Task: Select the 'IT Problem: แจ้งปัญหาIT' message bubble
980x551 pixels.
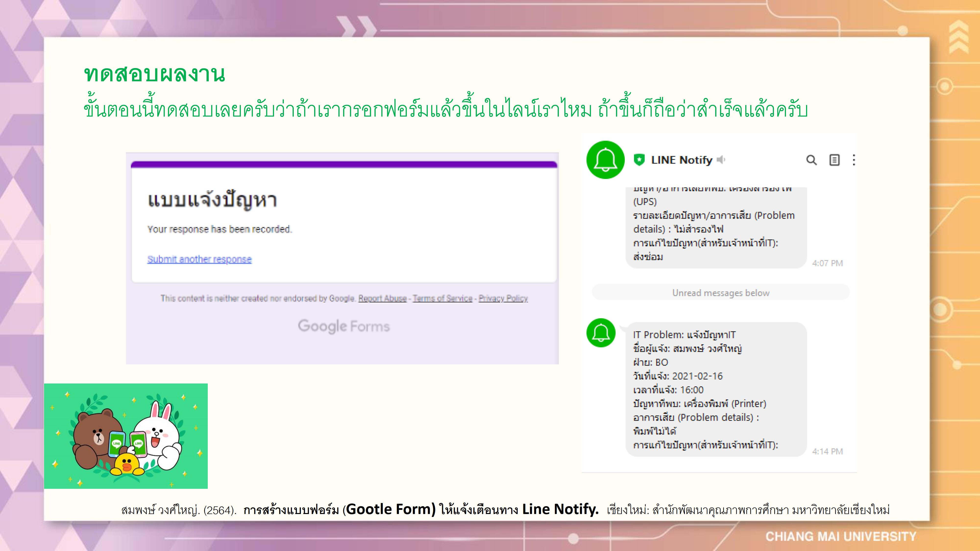Action: [x=716, y=389]
